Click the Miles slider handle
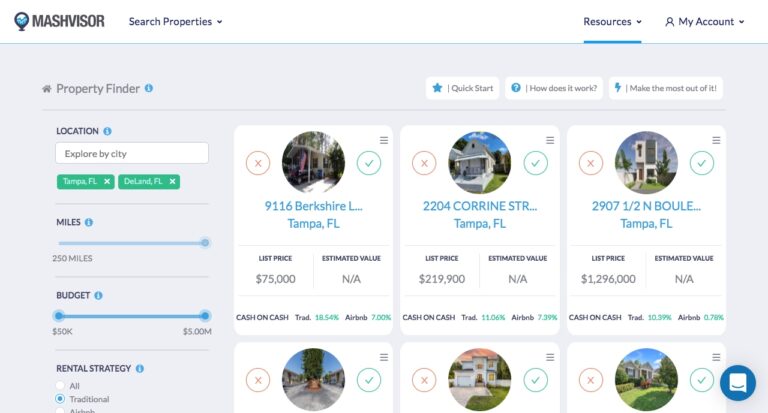The image size is (768, 413). pyautogui.click(x=205, y=242)
